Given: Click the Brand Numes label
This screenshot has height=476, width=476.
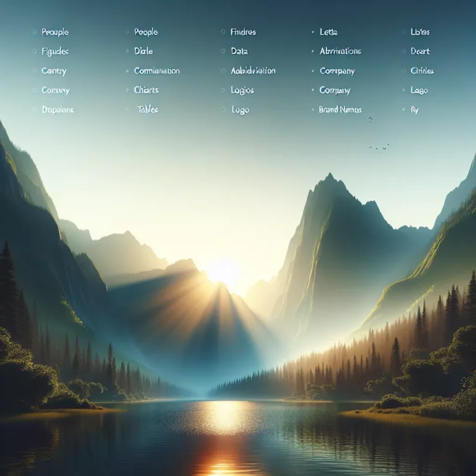Looking at the screenshot, I should pyautogui.click(x=340, y=110).
